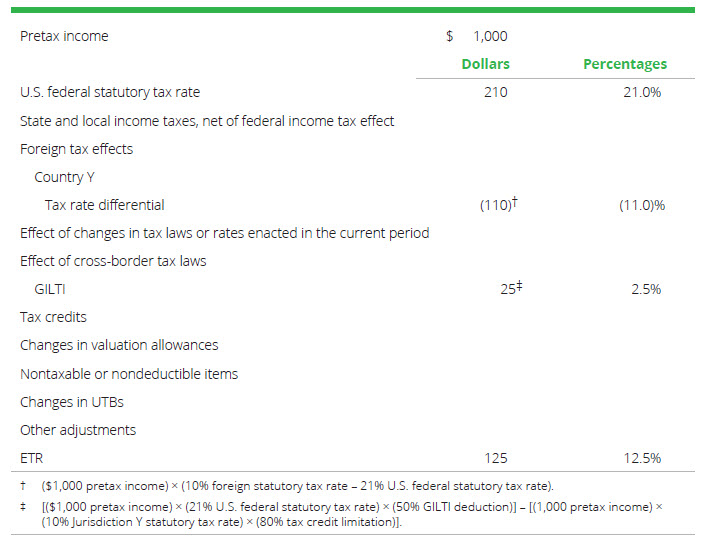Click the 210 dollar amount cell
Image resolution: width=710 pixels, height=545 pixels.
click(x=494, y=92)
